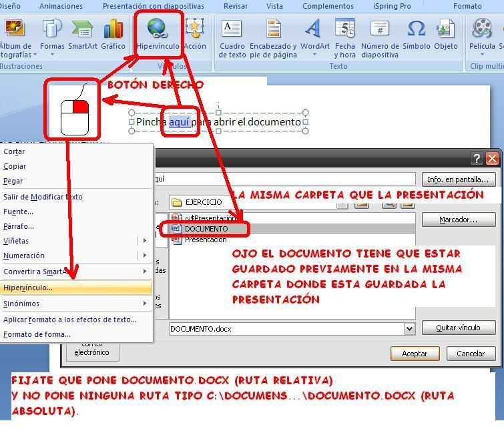
Task: Open the Complementos tab
Action: pos(328,6)
